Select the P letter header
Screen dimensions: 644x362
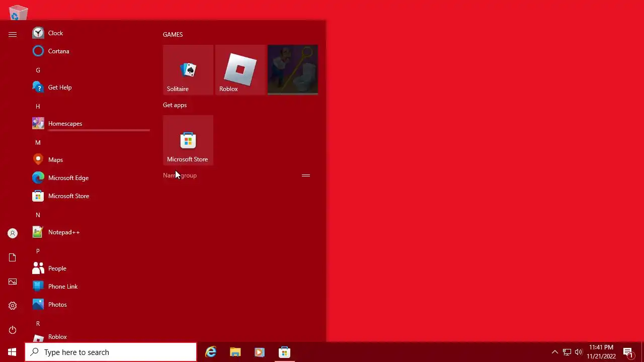38,251
